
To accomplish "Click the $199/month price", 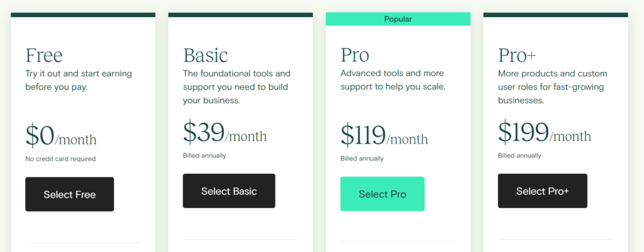I will (x=545, y=132).
